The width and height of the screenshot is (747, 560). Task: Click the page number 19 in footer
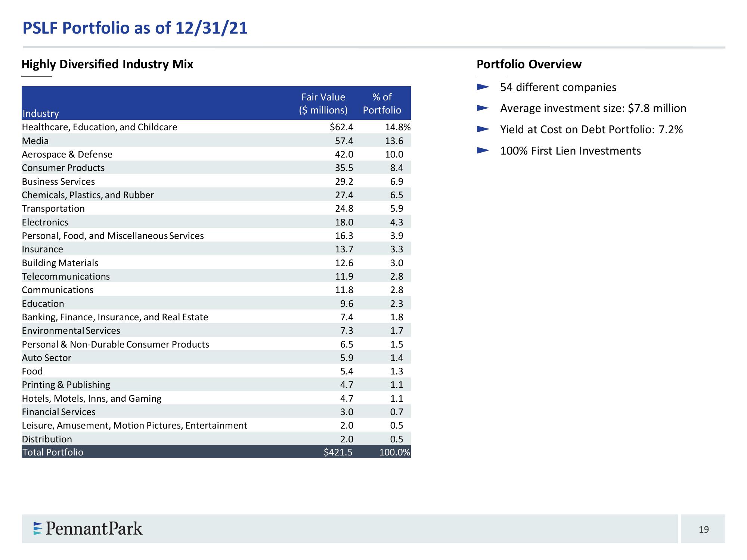tap(704, 529)
